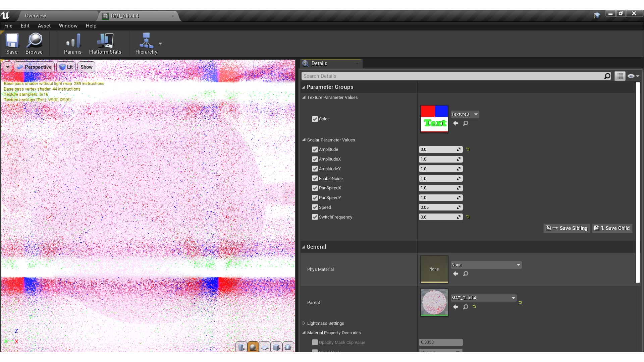
Task: Toggle the Amplitude checkbox on
Action: point(315,149)
